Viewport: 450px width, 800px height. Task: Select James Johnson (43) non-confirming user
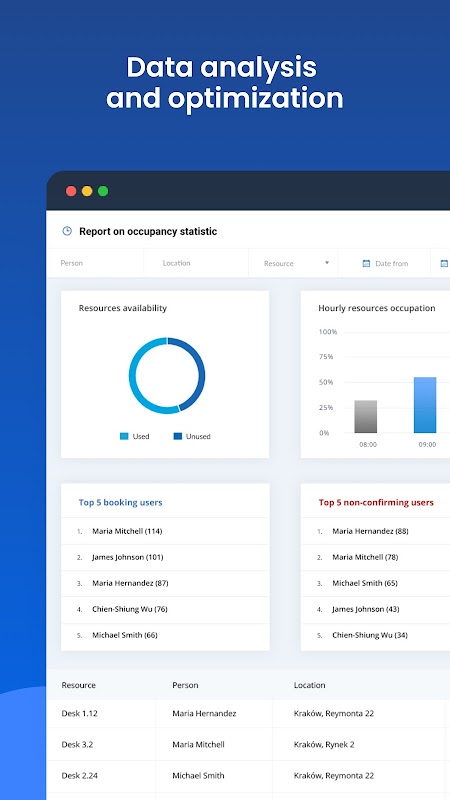pyautogui.click(x=366, y=609)
